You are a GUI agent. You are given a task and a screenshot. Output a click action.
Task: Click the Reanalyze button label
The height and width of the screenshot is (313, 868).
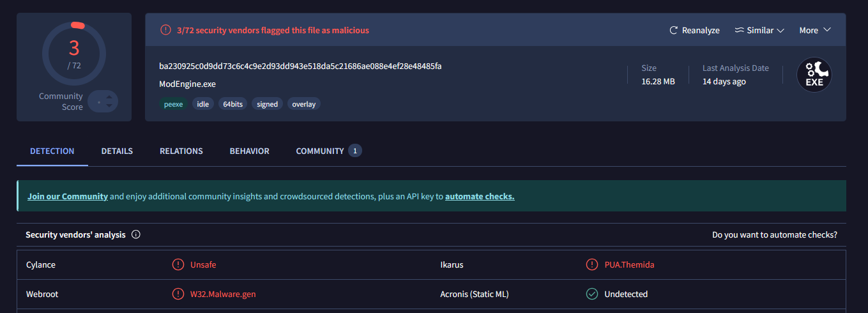[x=701, y=30]
